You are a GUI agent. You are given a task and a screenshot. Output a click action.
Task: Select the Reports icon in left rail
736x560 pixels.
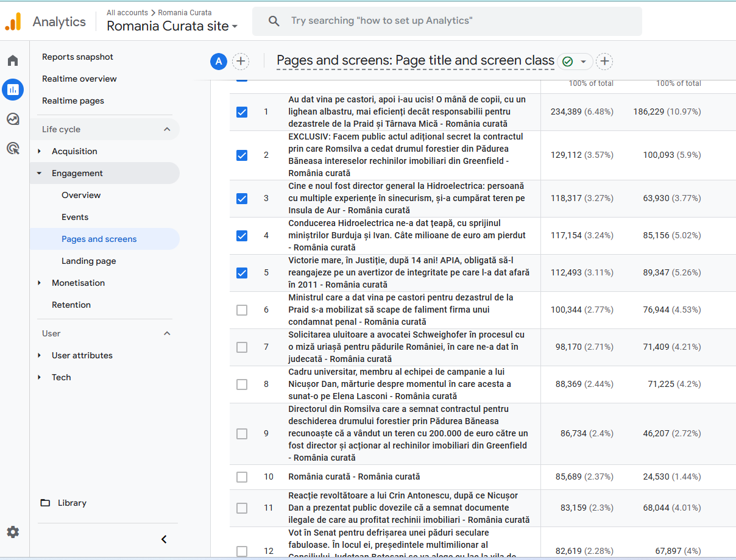[x=13, y=90]
